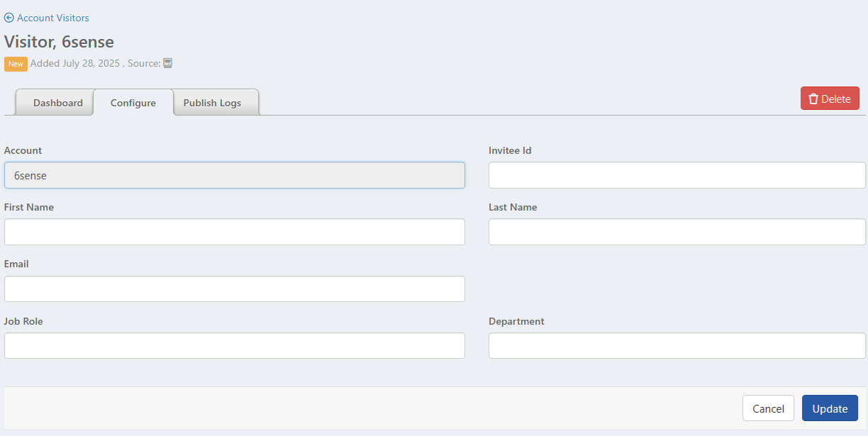Image resolution: width=868 pixels, height=436 pixels.
Task: Click the 'Added July 28, 2025' text
Action: pos(75,63)
